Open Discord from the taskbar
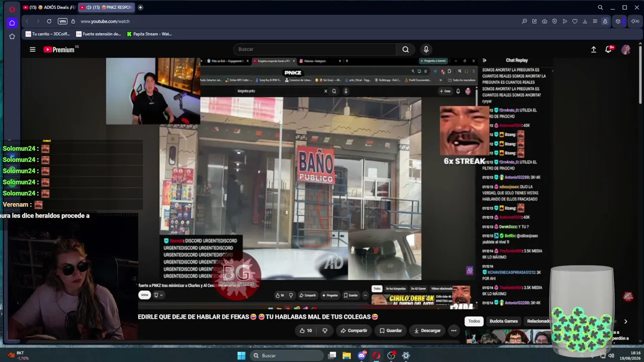Image resolution: width=644 pixels, height=362 pixels. pyautogui.click(x=362, y=355)
